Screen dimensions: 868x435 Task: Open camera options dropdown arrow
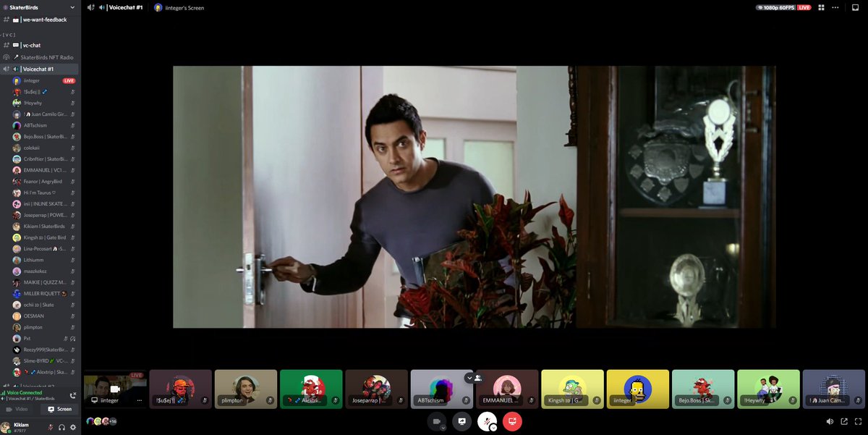click(x=443, y=428)
